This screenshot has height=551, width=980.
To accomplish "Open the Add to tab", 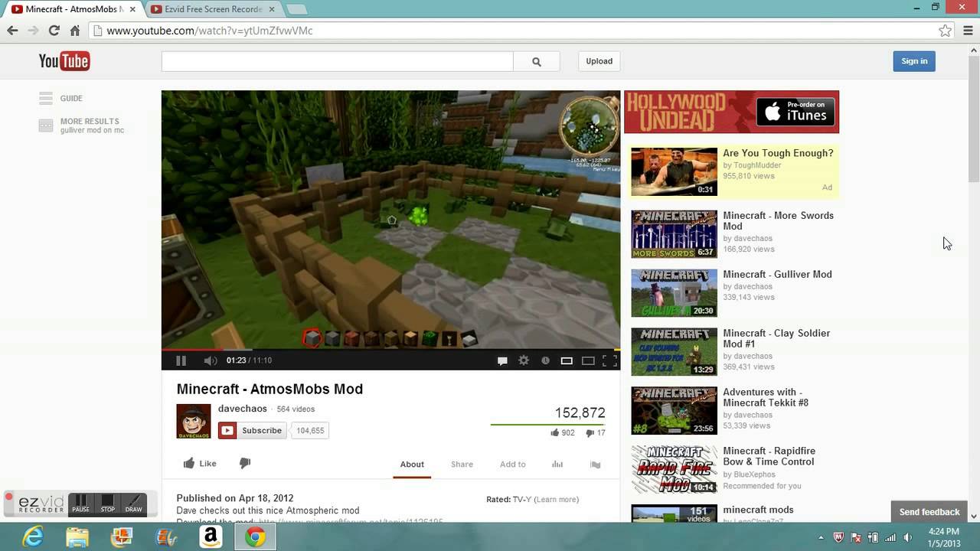I will (513, 465).
